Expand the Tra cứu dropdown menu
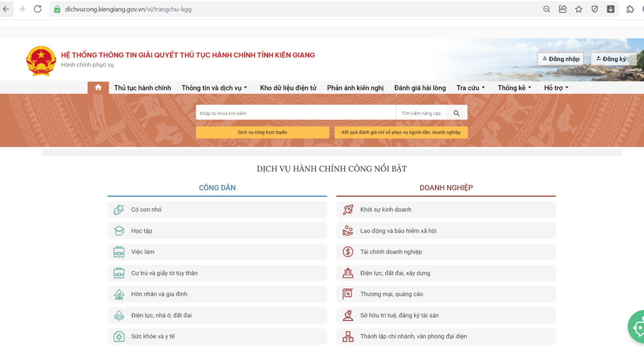 (470, 88)
